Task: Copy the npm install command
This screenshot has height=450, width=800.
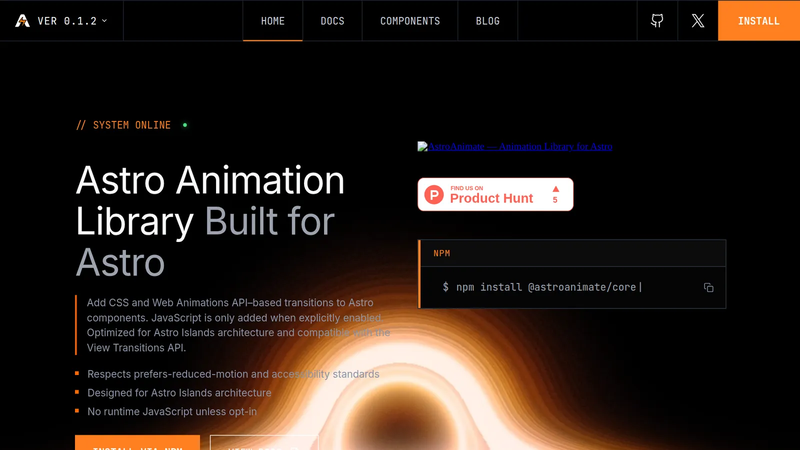Action: (709, 288)
